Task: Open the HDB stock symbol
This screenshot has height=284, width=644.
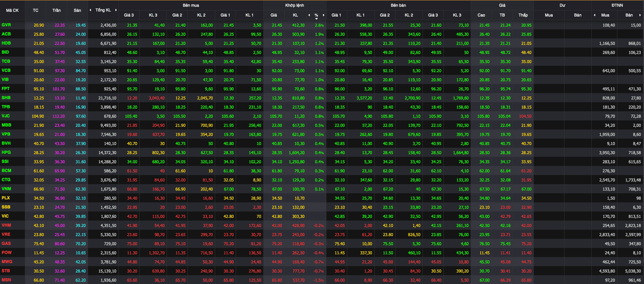Action: click(6, 43)
